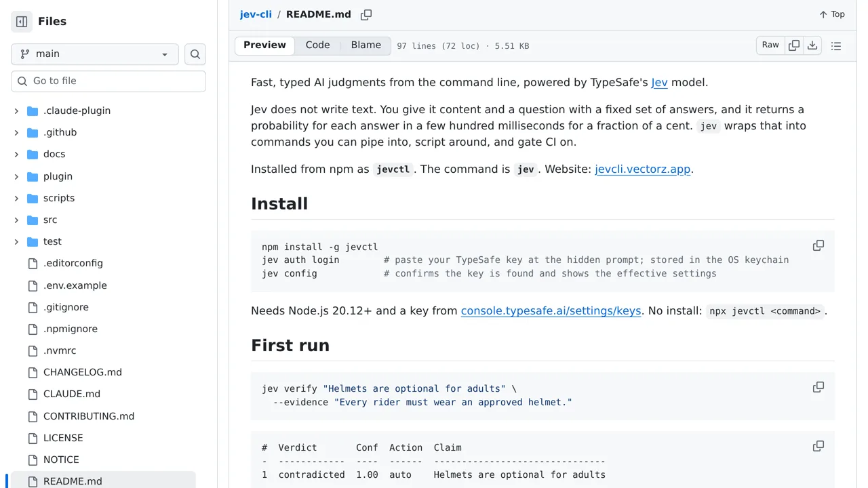Jump to Top of the file
The image size is (868, 488).
[x=832, y=14]
